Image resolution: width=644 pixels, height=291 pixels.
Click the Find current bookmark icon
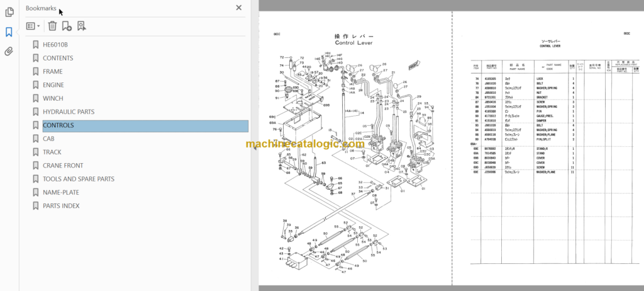(82, 26)
